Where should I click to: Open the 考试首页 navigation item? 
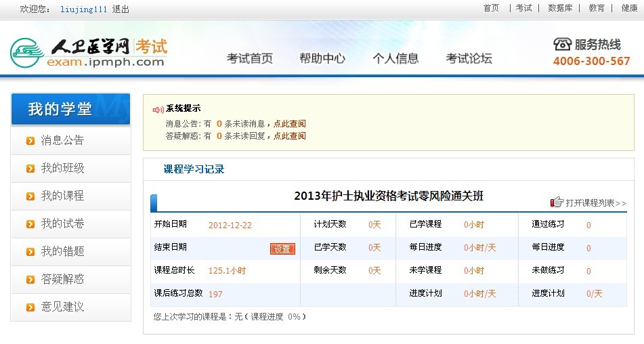250,58
